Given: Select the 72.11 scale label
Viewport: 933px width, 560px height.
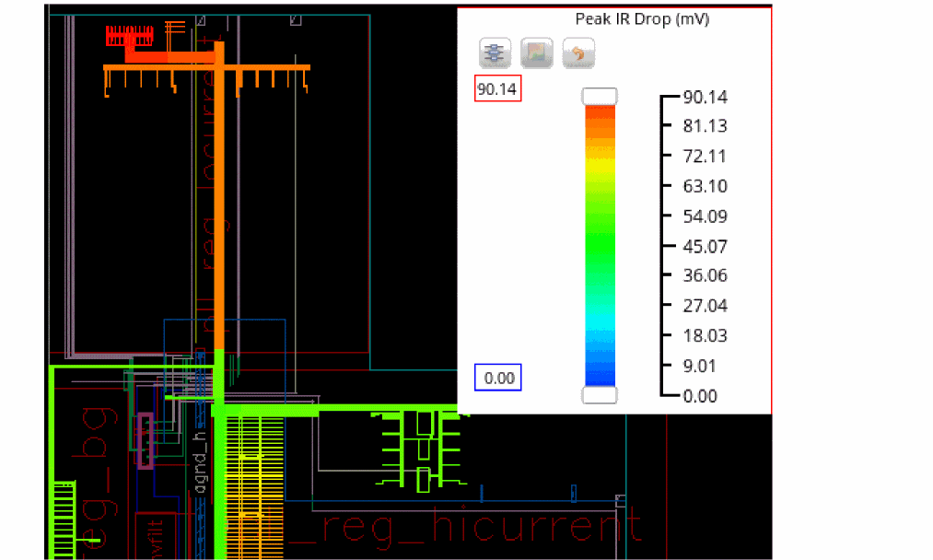Looking at the screenshot, I should (705, 156).
